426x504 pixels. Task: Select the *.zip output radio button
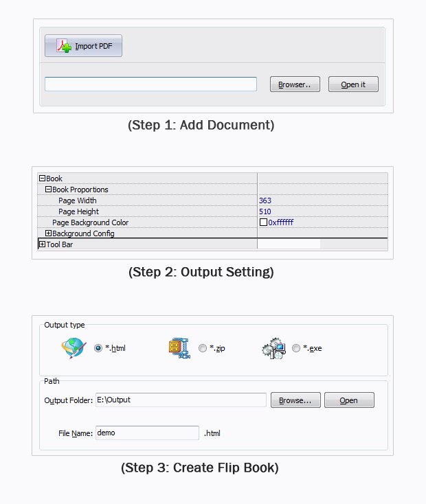pos(203,348)
